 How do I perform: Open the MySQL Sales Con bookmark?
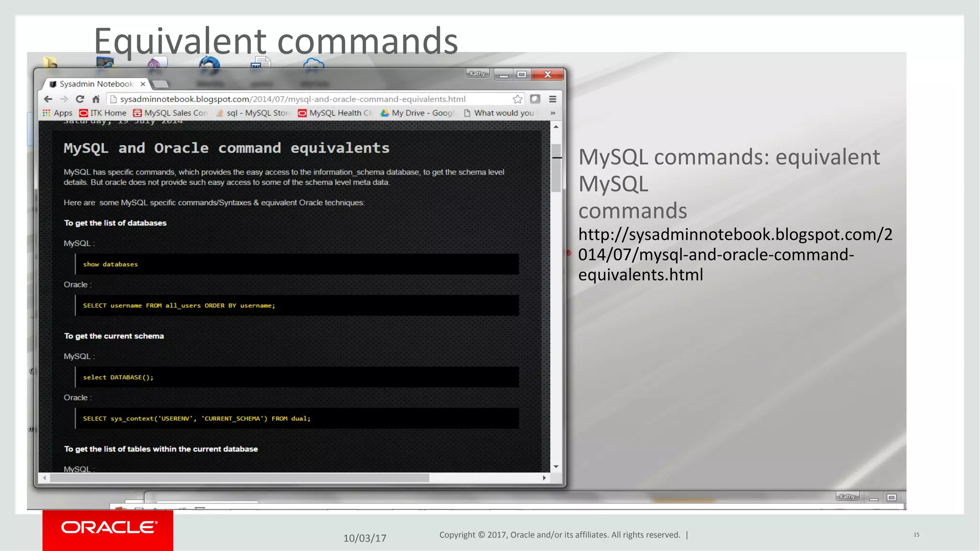(170, 113)
